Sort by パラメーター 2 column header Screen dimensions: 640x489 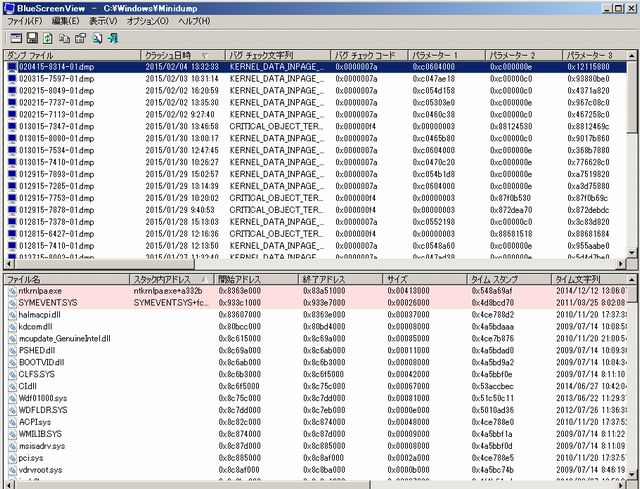[523, 55]
